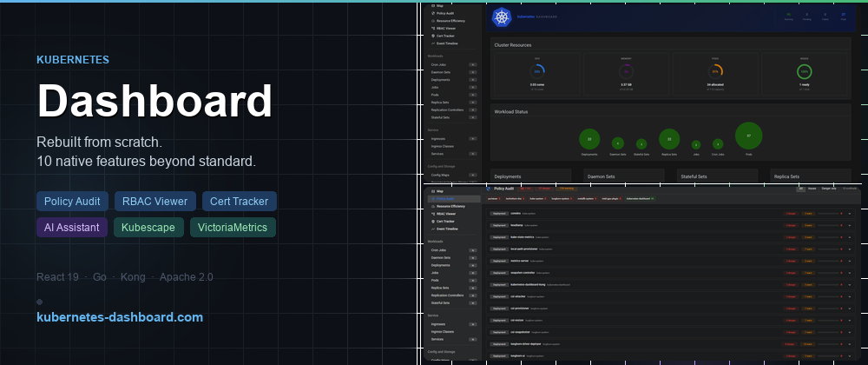Expand the metrics-server row chevron
Screen dimensions: 868x365
pyautogui.click(x=849, y=261)
